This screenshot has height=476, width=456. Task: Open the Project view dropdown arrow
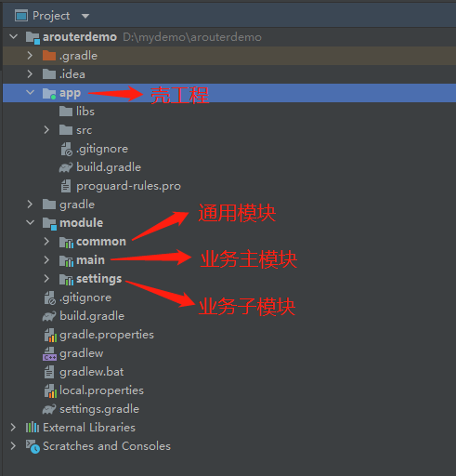[x=85, y=16]
